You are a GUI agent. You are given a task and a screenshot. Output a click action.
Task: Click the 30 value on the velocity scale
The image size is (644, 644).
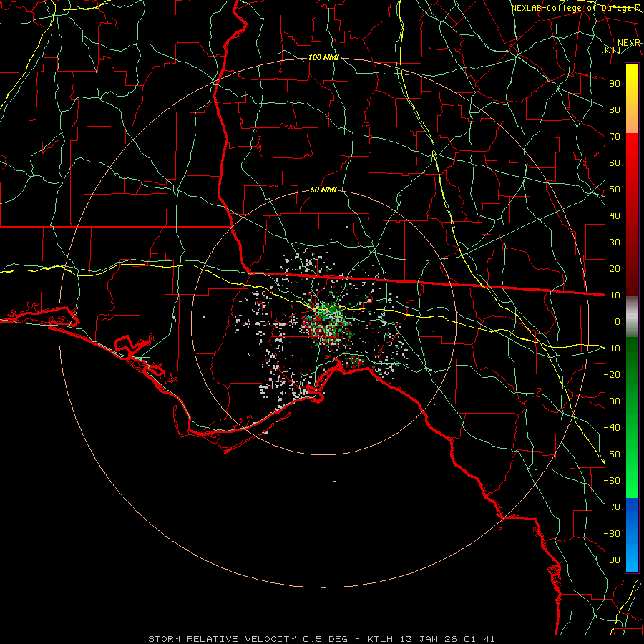click(x=615, y=243)
